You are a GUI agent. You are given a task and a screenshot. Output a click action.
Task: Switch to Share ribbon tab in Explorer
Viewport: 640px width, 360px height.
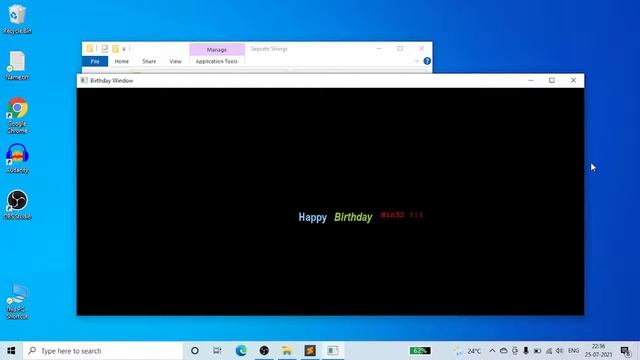coord(149,61)
